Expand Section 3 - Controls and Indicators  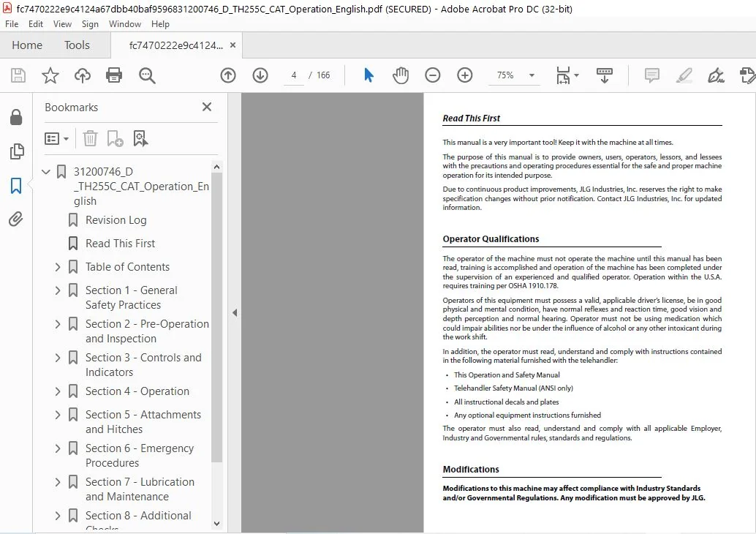[58, 358]
